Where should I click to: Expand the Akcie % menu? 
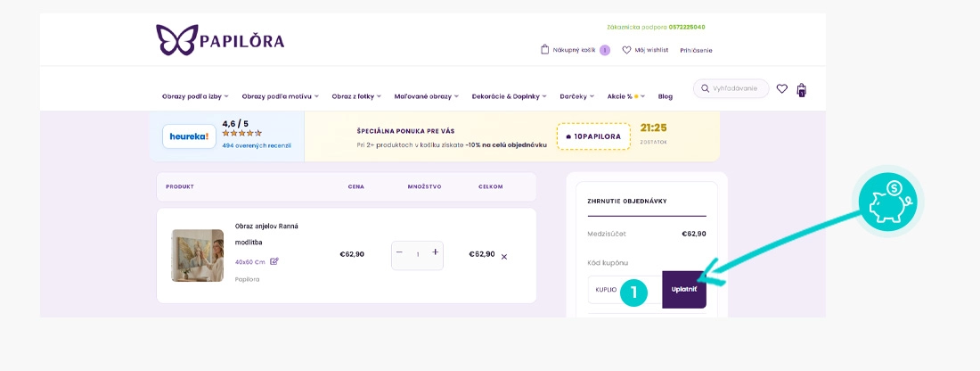pos(626,96)
